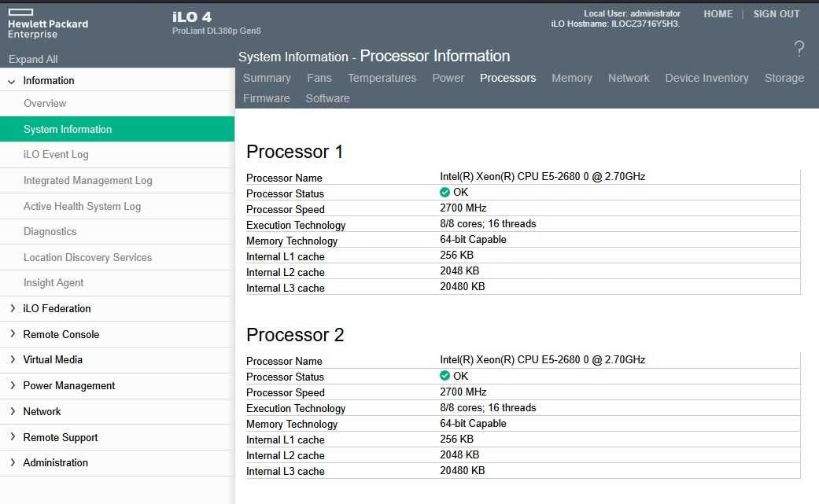Click the SIGN OUT link

pos(777,14)
